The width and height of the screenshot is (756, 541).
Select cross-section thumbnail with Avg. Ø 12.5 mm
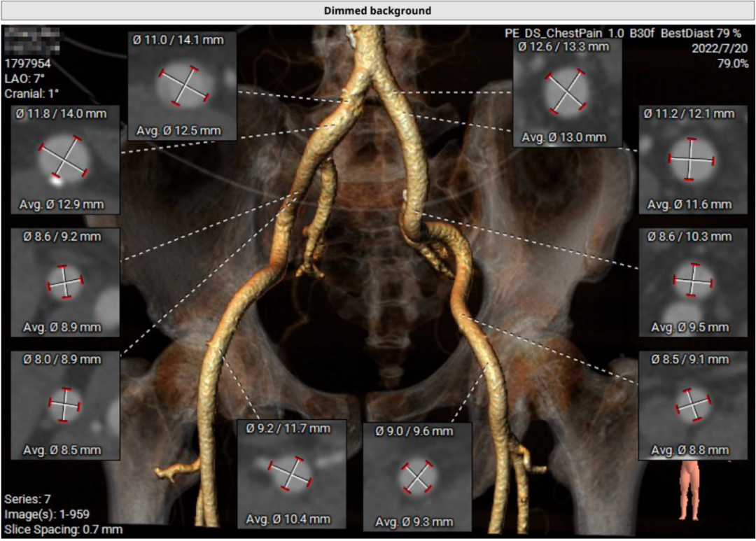click(183, 86)
